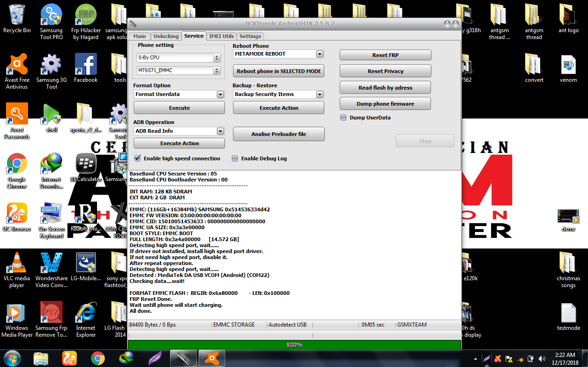Open the convert folder on desktop
The image size is (588, 367).
point(534,68)
